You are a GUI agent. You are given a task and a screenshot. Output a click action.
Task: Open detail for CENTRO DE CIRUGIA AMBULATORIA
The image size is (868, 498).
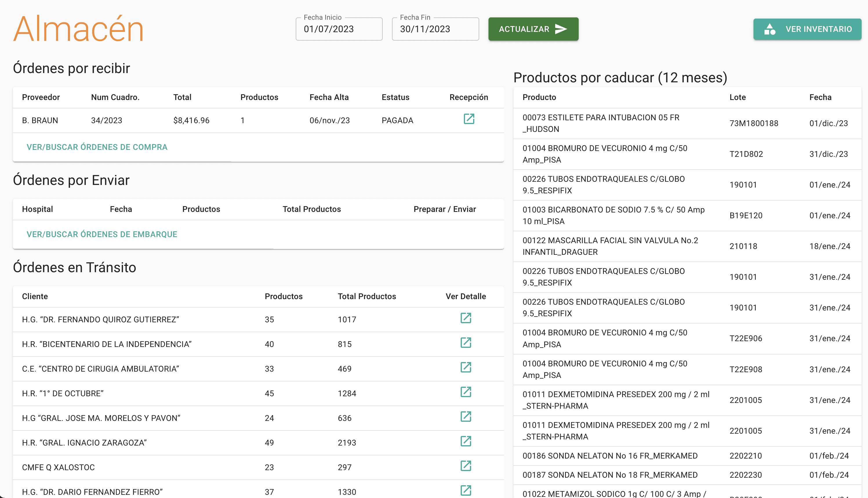click(x=466, y=367)
